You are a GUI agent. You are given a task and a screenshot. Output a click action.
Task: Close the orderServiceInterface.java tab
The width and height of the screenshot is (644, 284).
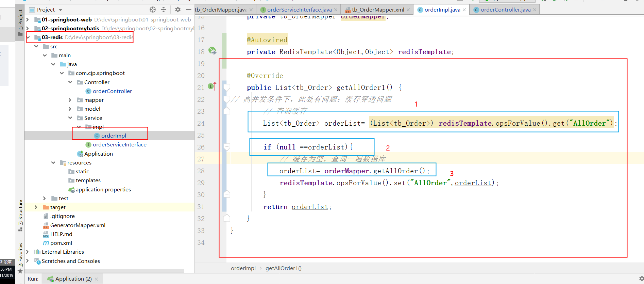(x=336, y=10)
